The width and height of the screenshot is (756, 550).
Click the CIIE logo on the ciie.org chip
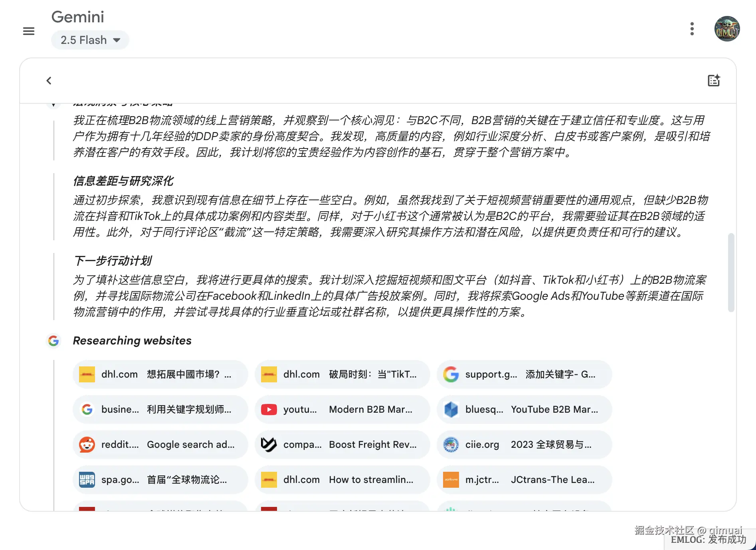(451, 444)
